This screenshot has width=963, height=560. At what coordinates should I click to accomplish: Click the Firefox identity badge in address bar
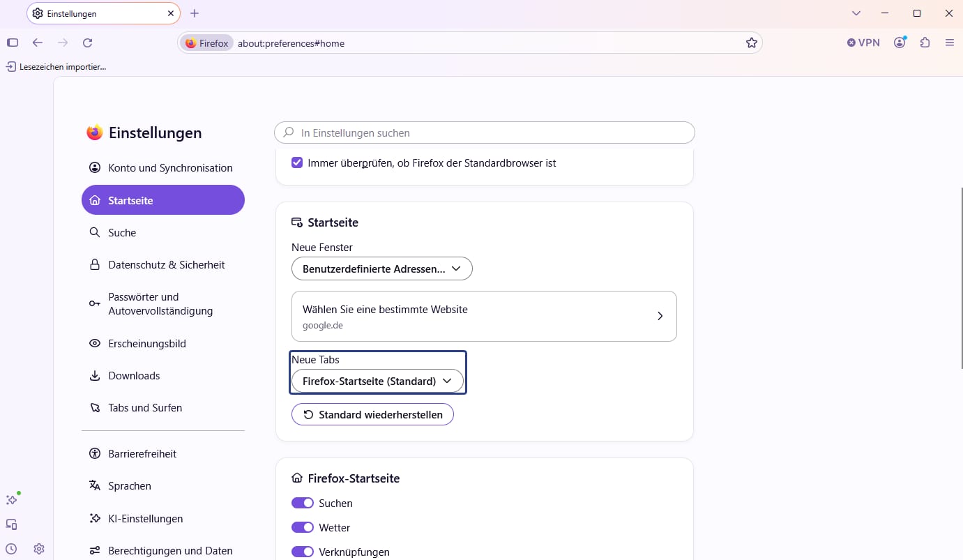pos(207,43)
